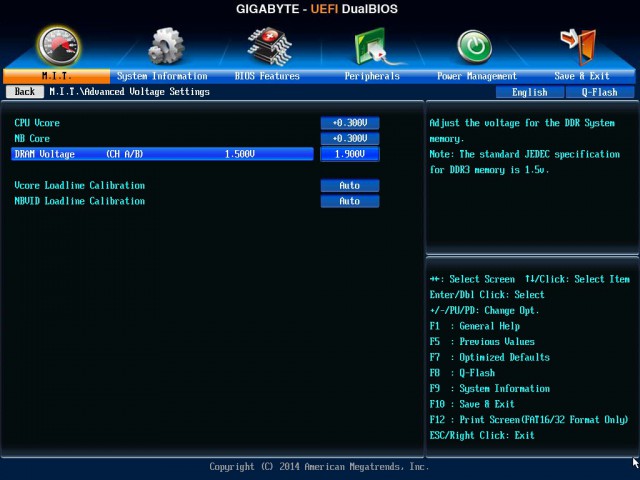Click the F12 Print Screen help line
This screenshot has height=480, width=640.
[x=529, y=420]
